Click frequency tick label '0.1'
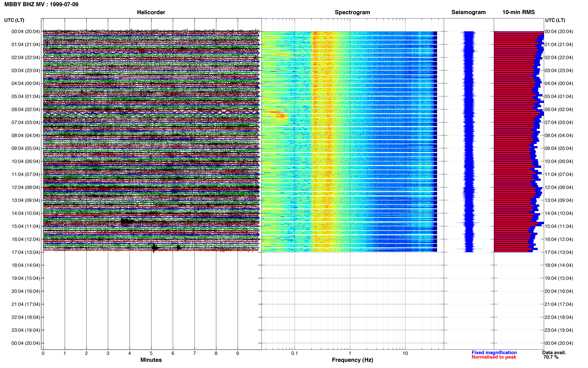 295,353
